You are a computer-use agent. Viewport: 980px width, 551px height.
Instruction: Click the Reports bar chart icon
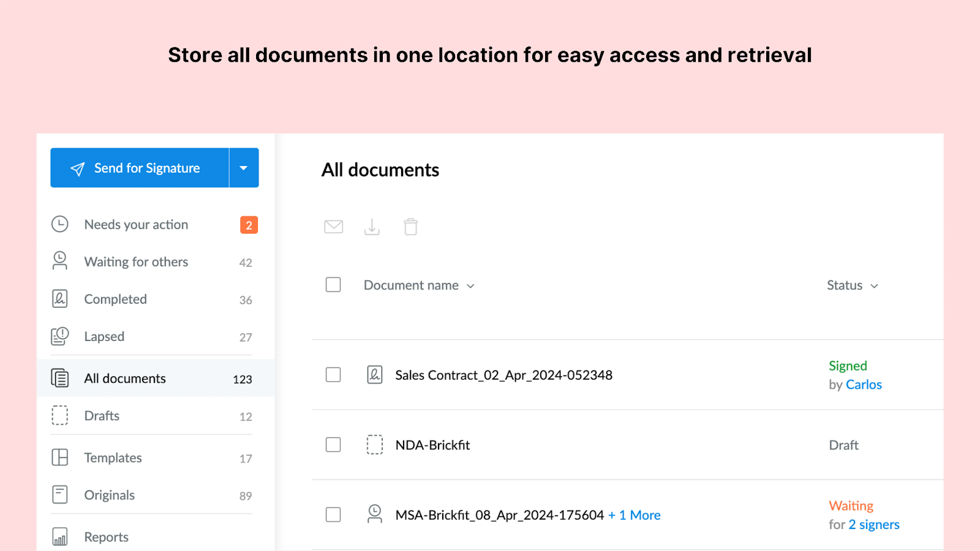tap(59, 536)
